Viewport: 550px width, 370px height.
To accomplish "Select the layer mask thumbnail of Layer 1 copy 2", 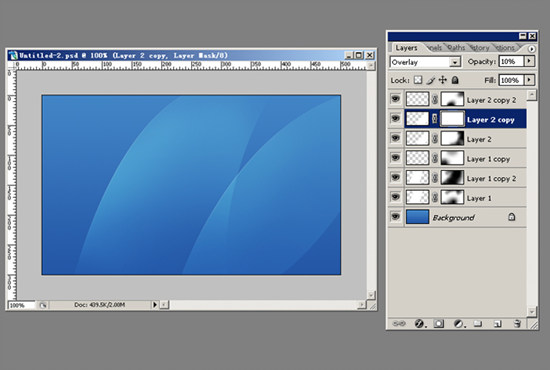I will [452, 177].
